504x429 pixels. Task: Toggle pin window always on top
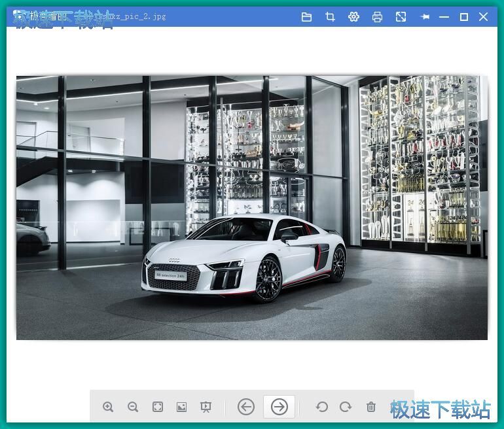(425, 17)
